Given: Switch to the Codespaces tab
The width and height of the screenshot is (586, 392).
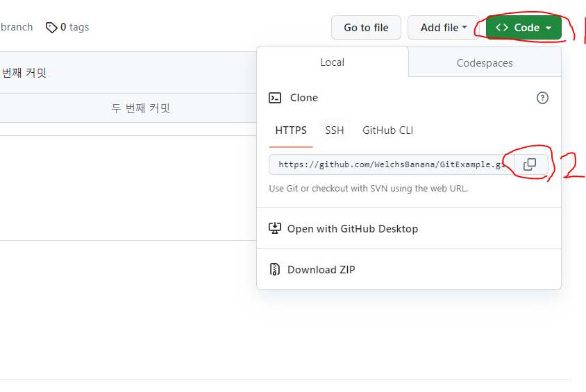Looking at the screenshot, I should pos(485,63).
